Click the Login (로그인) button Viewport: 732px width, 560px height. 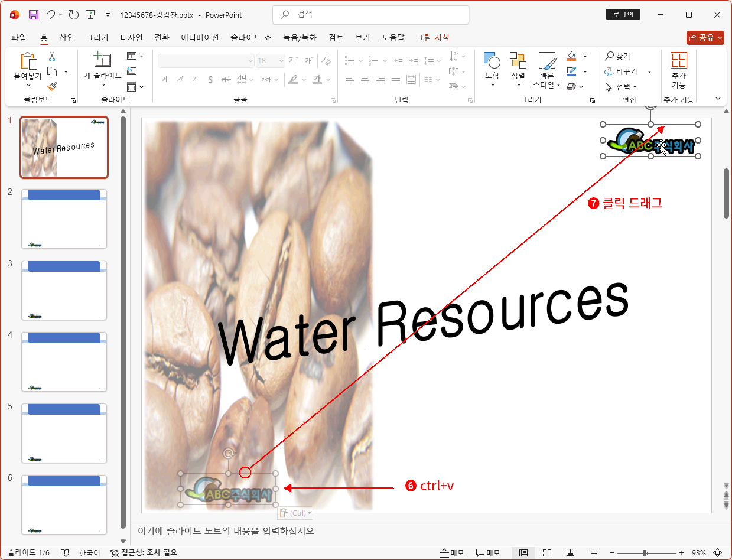tap(623, 15)
